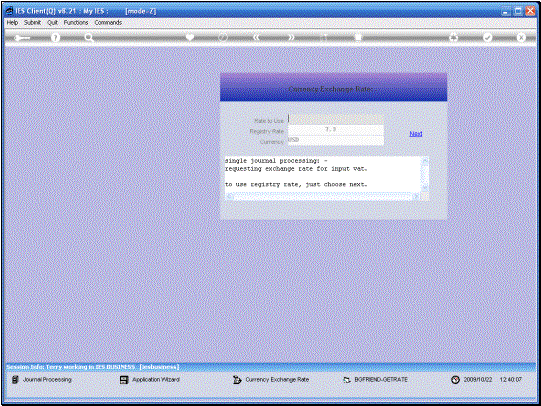Click the notepad icon in the toolbar
The width and height of the screenshot is (541, 406).
point(358,37)
